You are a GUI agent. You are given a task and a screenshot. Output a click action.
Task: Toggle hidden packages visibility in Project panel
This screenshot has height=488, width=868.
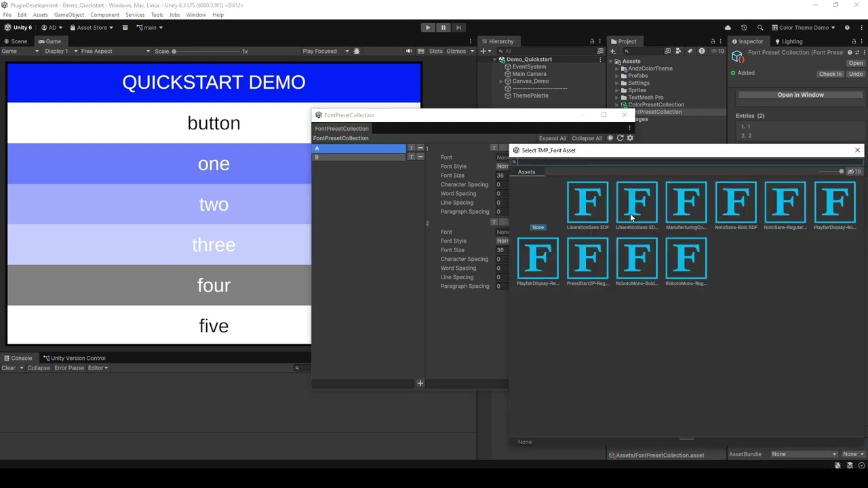pos(717,52)
